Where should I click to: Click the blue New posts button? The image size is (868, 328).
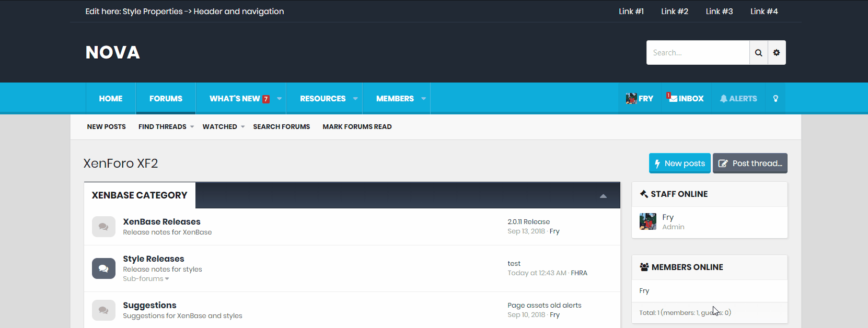coord(679,163)
